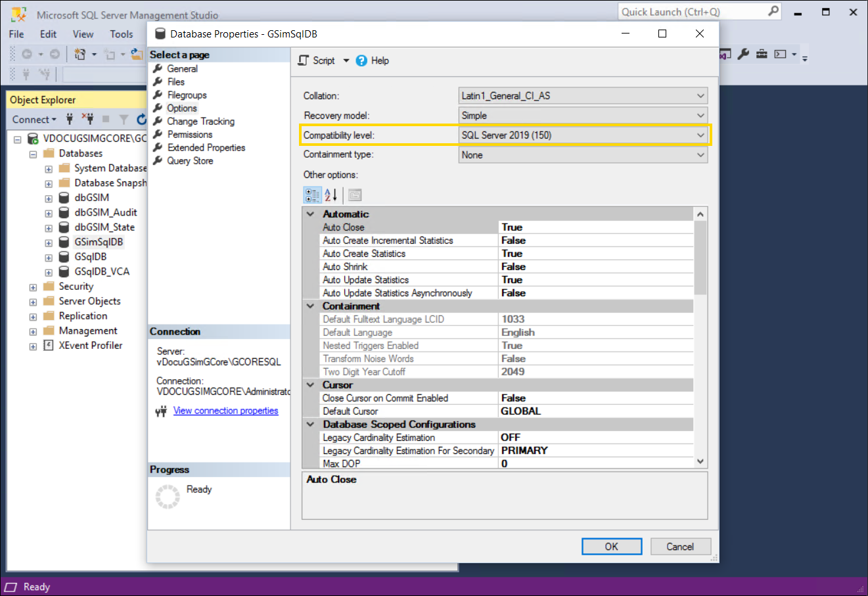
Task: Click the property grid scroll down arrow
Action: [700, 462]
